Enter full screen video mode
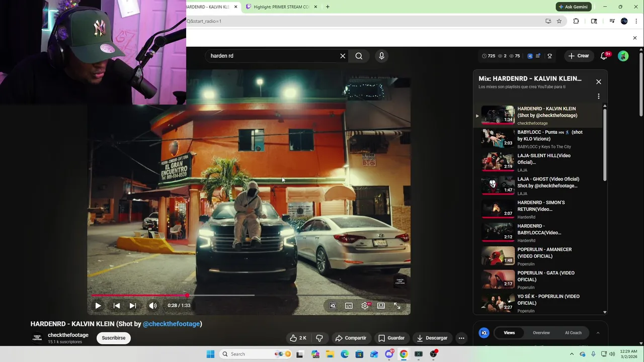Viewport: 644px width, 362px height. coord(397,306)
